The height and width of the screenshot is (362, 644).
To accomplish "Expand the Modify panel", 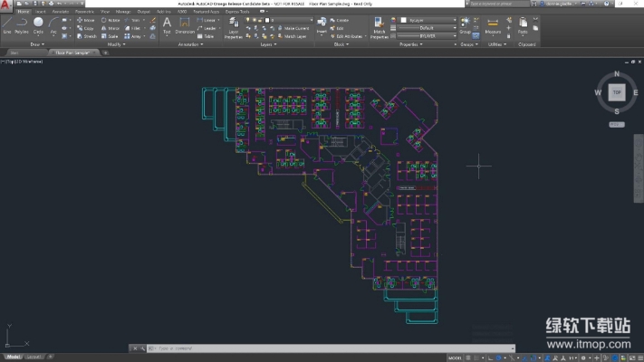I will (116, 44).
